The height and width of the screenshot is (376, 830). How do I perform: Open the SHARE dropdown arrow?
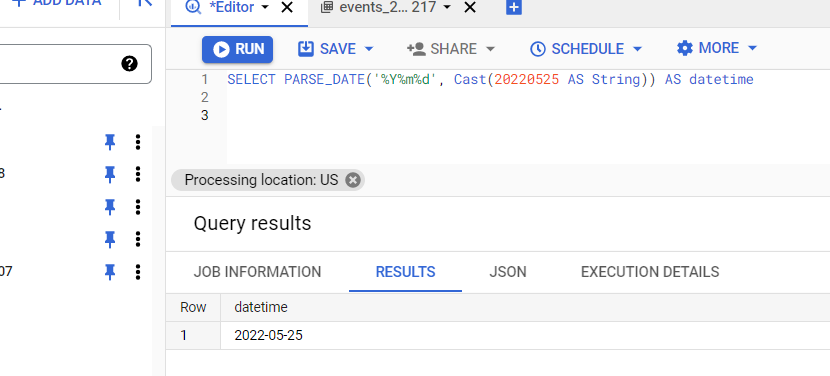tap(490, 49)
